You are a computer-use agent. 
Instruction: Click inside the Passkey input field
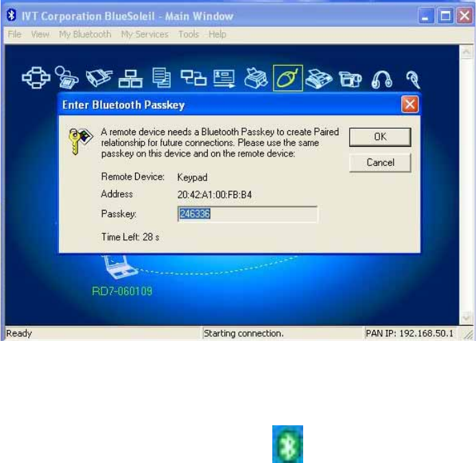coord(248,214)
